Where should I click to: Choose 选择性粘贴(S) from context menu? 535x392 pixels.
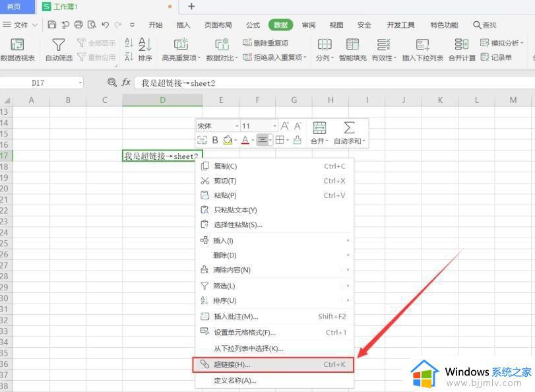(274, 224)
